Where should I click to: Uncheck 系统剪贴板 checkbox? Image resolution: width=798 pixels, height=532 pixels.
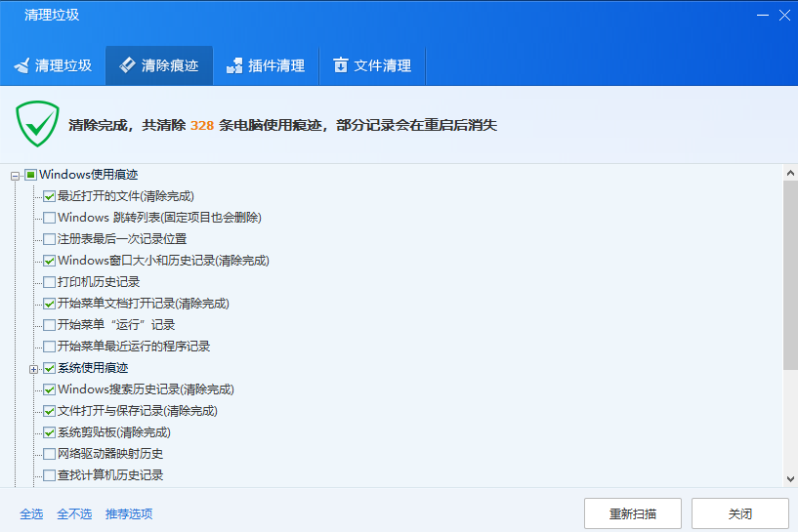tap(50, 432)
